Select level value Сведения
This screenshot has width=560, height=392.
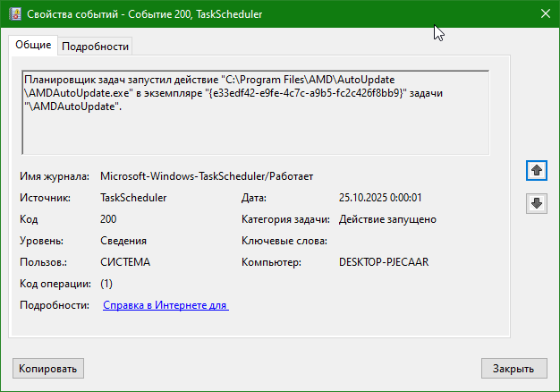coord(123,241)
